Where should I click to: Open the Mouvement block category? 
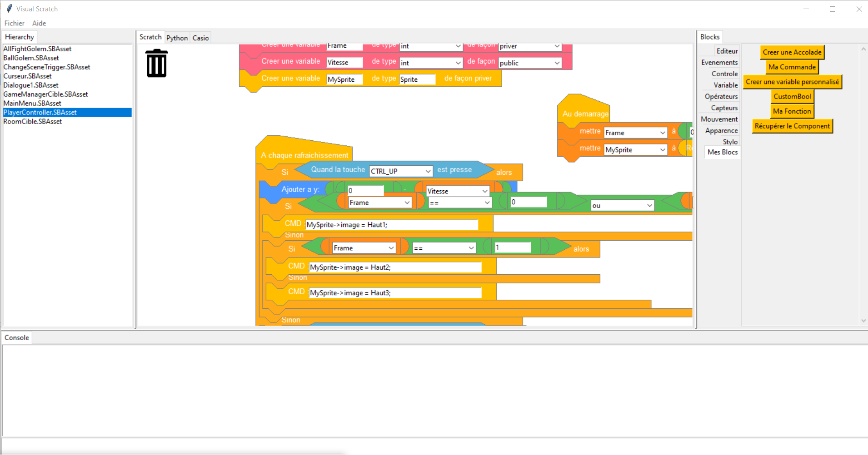coord(719,119)
